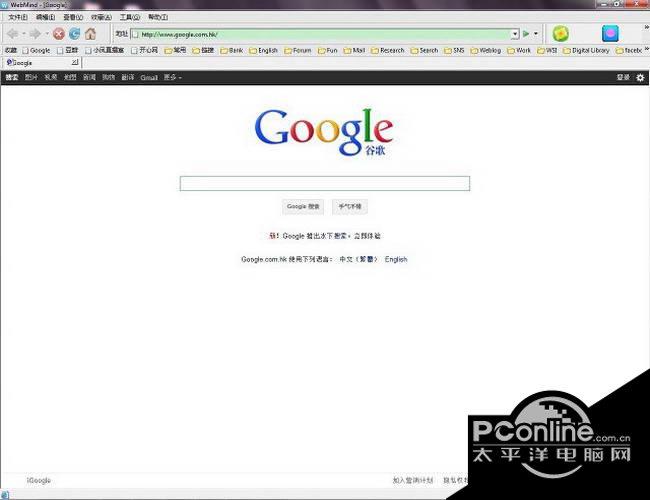Open the Fun bookmarks folder
Viewport: 650px width, 500px height.
327,51
